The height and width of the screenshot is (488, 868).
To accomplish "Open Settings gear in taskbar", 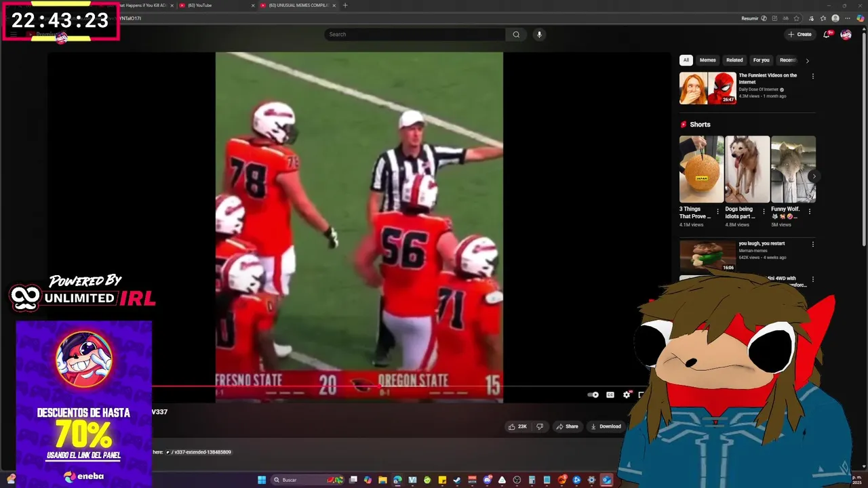I will point(591,480).
